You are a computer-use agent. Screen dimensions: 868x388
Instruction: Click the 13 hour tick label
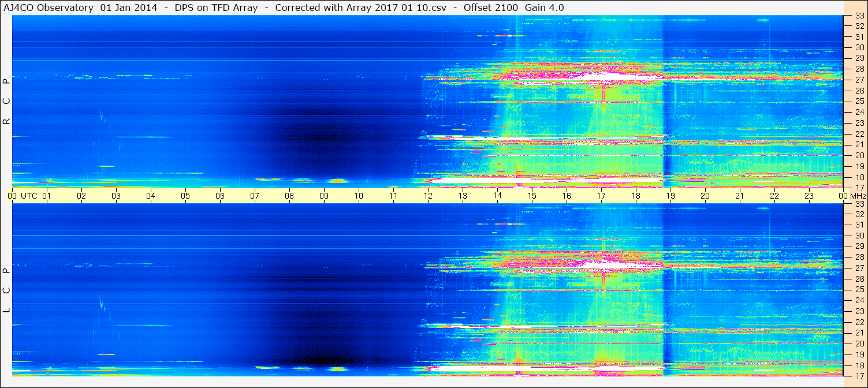463,196
